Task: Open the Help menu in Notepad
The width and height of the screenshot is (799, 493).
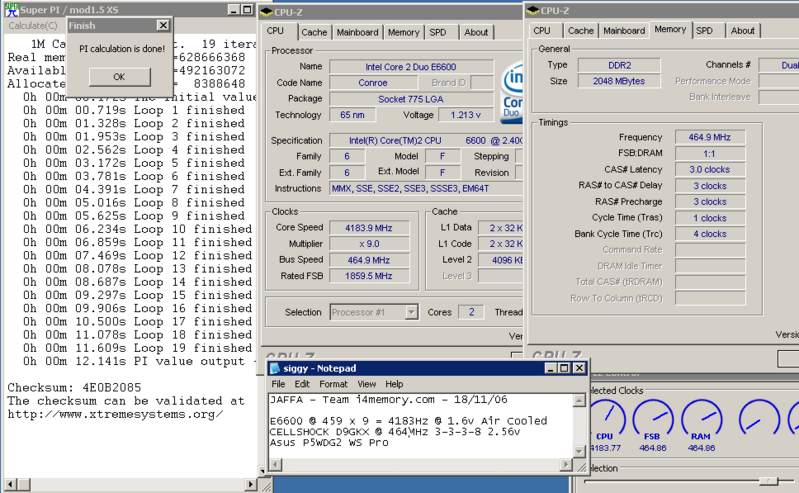Action: (x=394, y=384)
